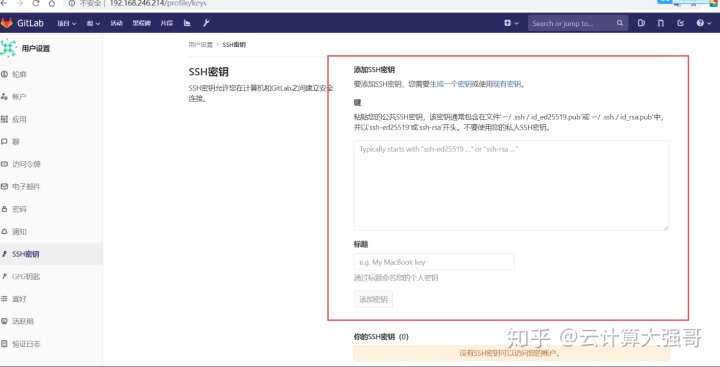The width and height of the screenshot is (720, 367).
Task: Click the SSH key textarea
Action: [x=511, y=185]
